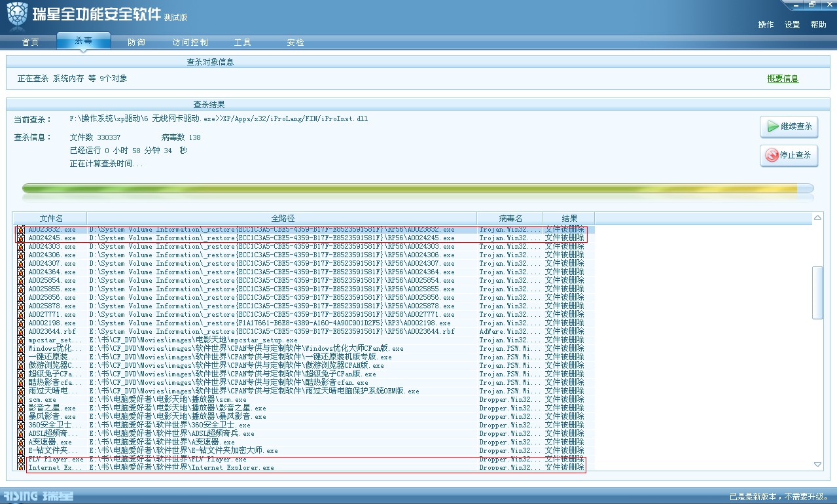
Task: Open the 首页 tab
Action: click(x=30, y=43)
